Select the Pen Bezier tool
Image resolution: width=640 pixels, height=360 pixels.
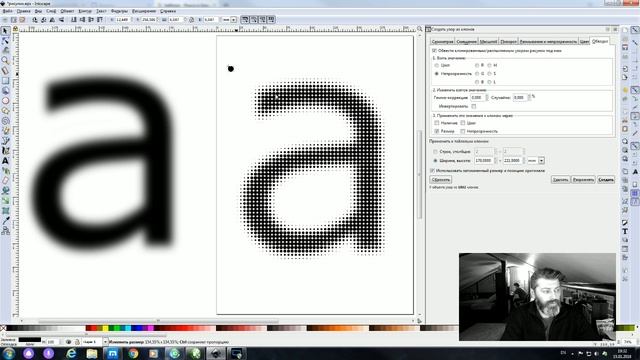click(x=5, y=141)
